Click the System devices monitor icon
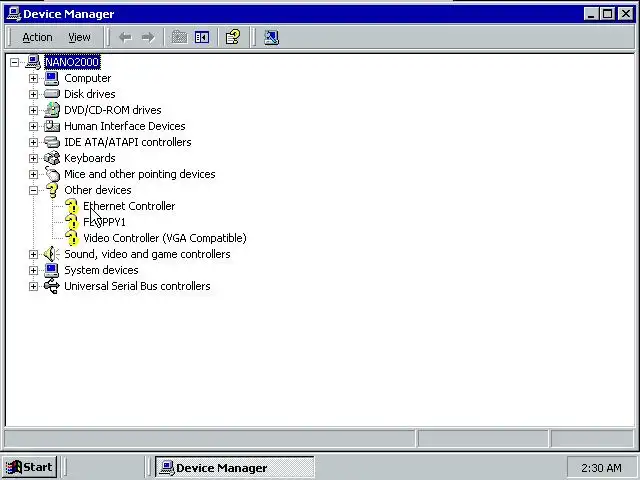 point(52,270)
